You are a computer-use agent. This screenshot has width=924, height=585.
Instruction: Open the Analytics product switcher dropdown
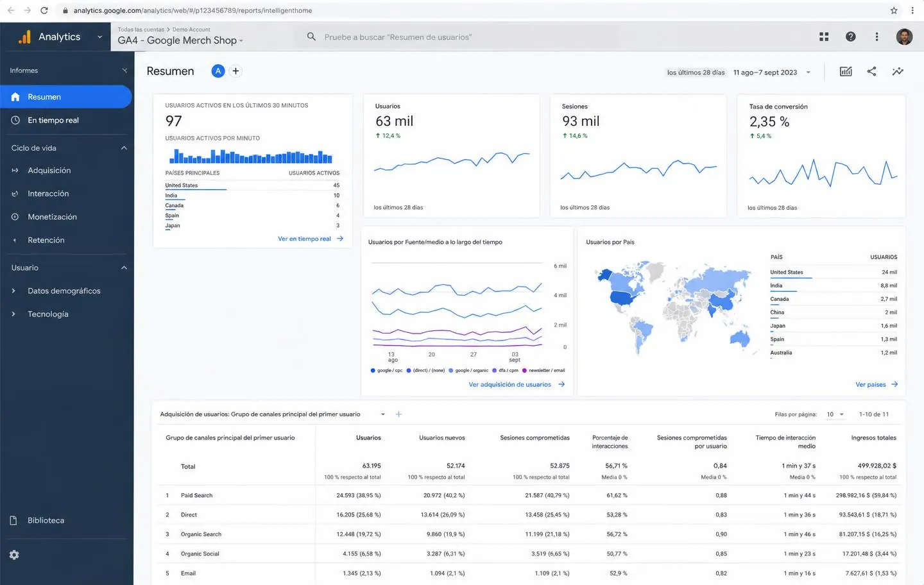(99, 37)
